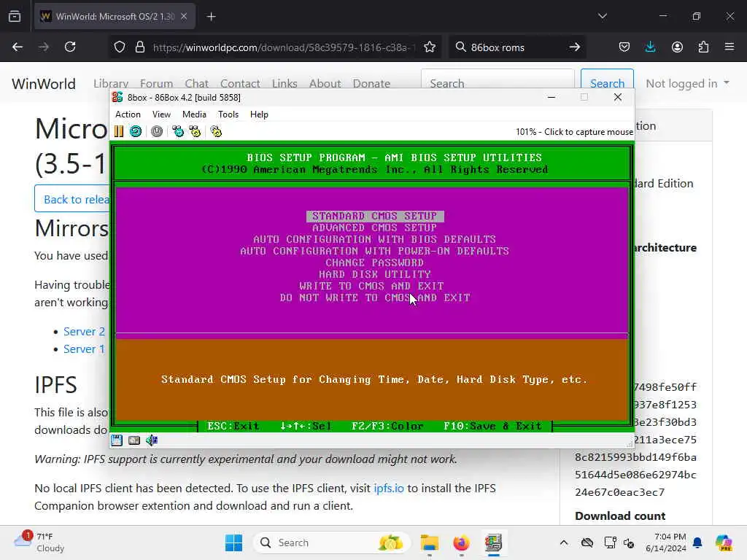747x560 pixels.
Task: Open notification bell in taskbar
Action: (x=697, y=542)
